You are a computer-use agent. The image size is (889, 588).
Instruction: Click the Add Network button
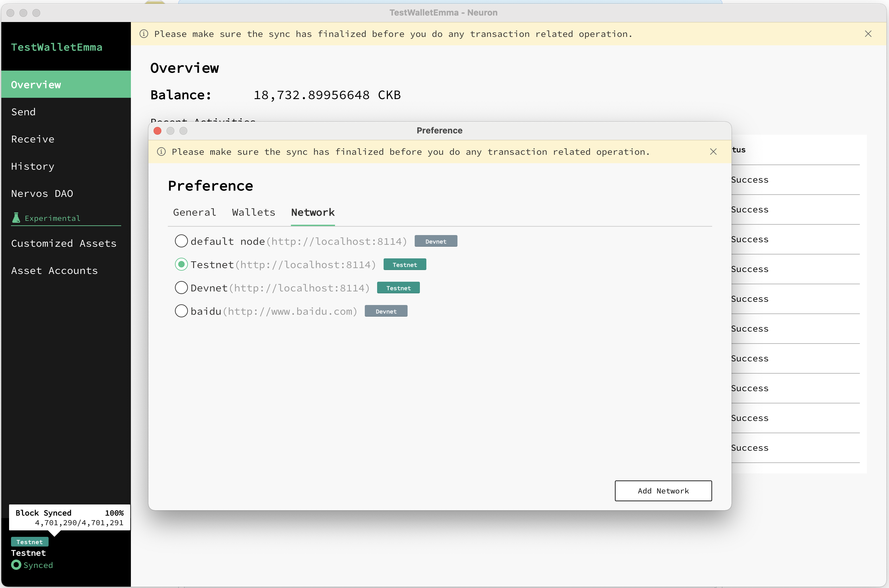coord(663,491)
